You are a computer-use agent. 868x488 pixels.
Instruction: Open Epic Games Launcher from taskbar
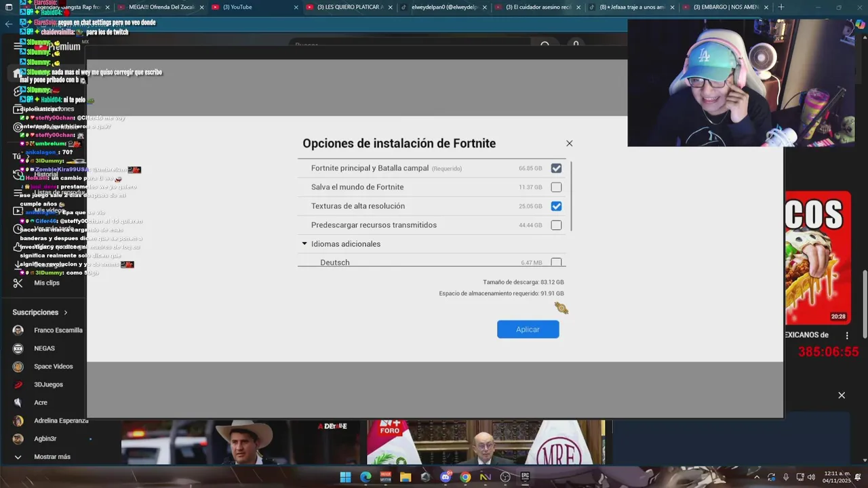click(525, 477)
